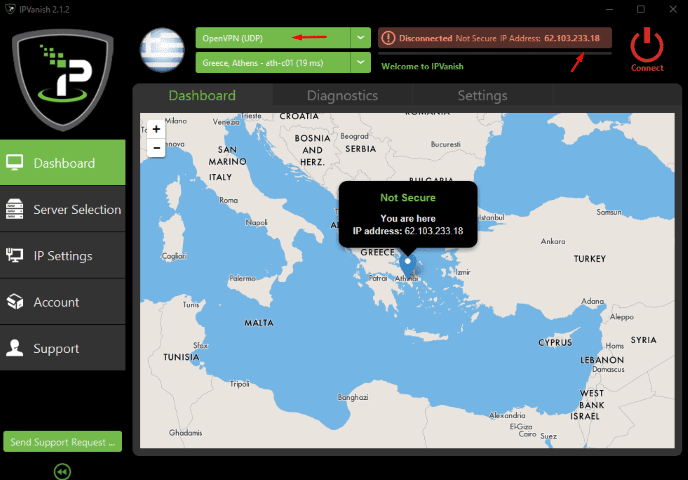Click the Tripoli city label on map
This screenshot has height=480, width=688.
[x=240, y=384]
